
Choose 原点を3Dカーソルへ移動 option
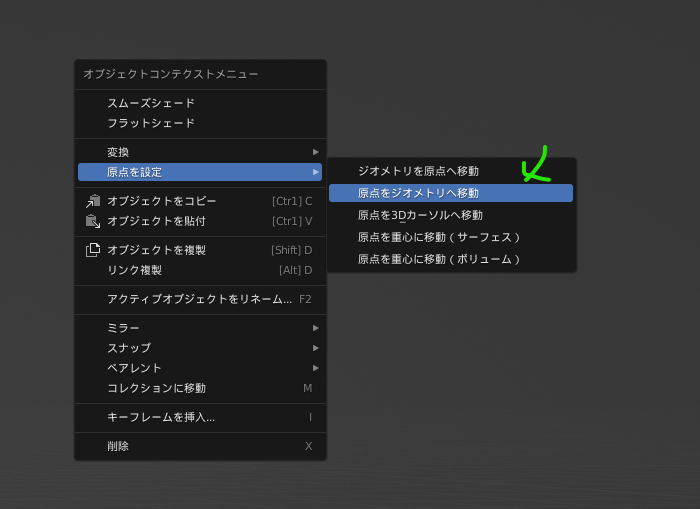pyautogui.click(x=451, y=215)
